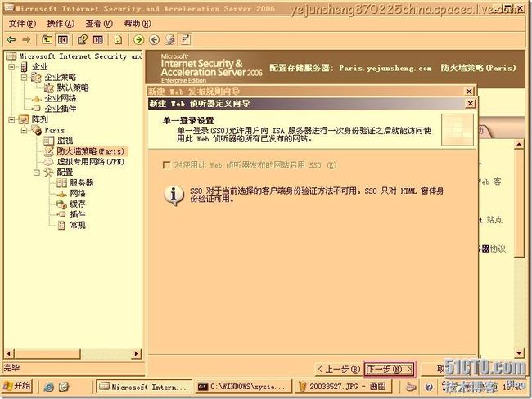This screenshot has width=532, height=399.
Task: Click 防火墙策略 (Paris) header text
Action: pyautogui.click(x=479, y=68)
